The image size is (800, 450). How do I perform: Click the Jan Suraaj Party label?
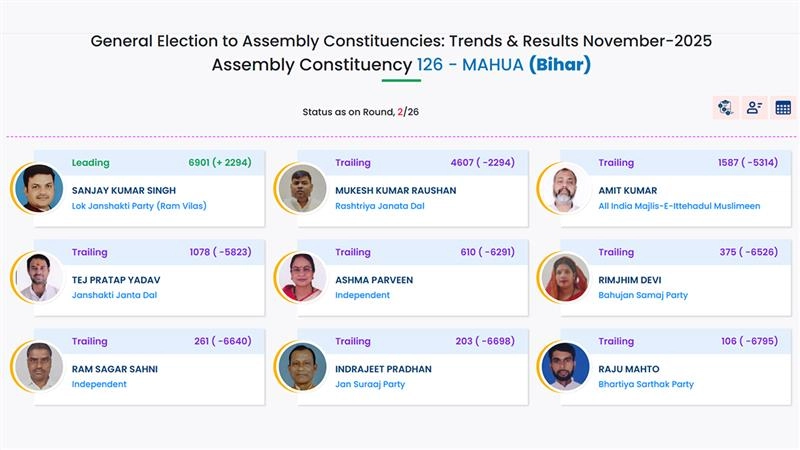369,384
